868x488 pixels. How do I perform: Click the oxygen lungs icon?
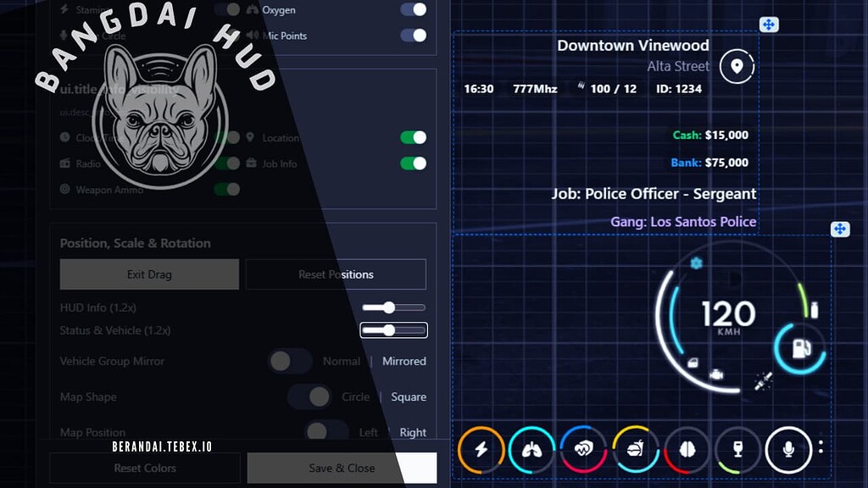tap(532, 450)
